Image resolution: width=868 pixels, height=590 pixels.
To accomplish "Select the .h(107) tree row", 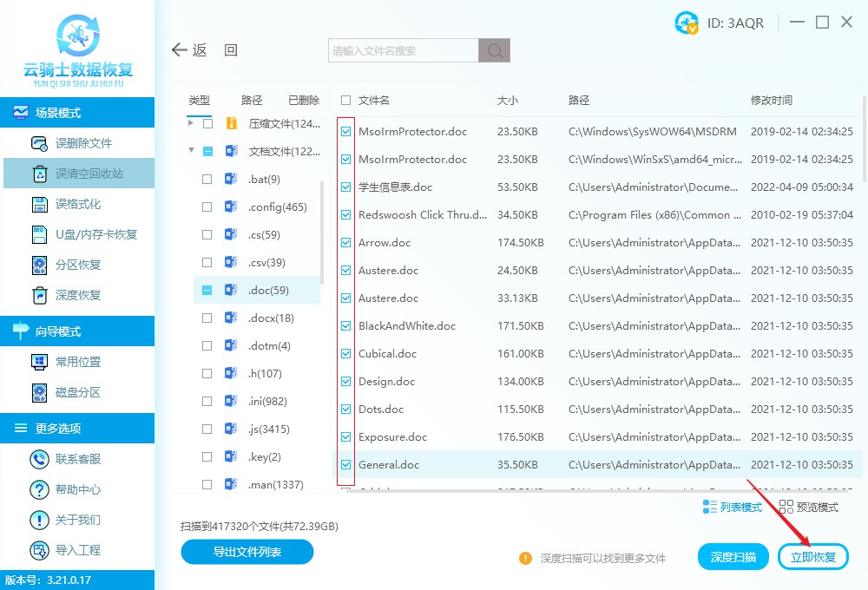I will pyautogui.click(x=257, y=374).
